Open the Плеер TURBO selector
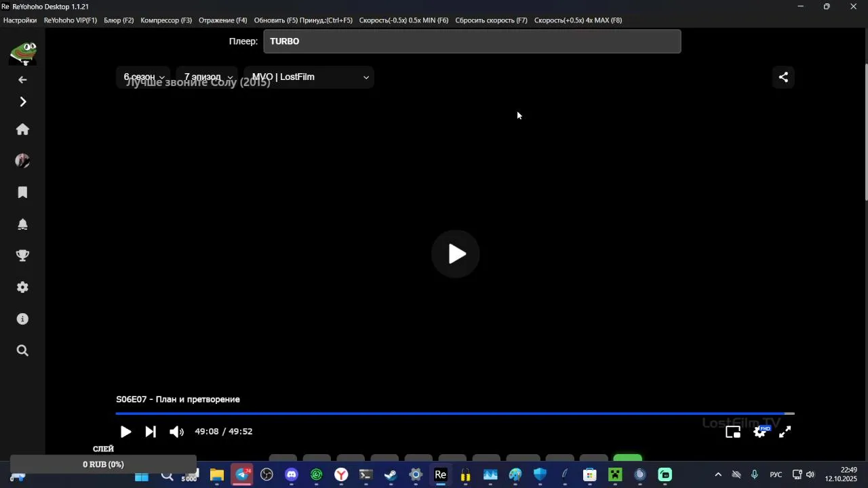The height and width of the screenshot is (488, 868). (472, 41)
